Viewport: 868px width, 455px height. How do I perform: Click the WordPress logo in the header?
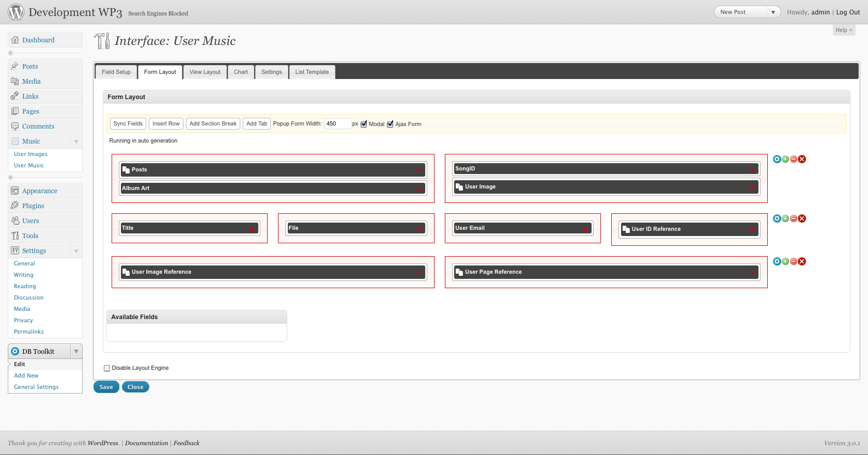point(16,12)
